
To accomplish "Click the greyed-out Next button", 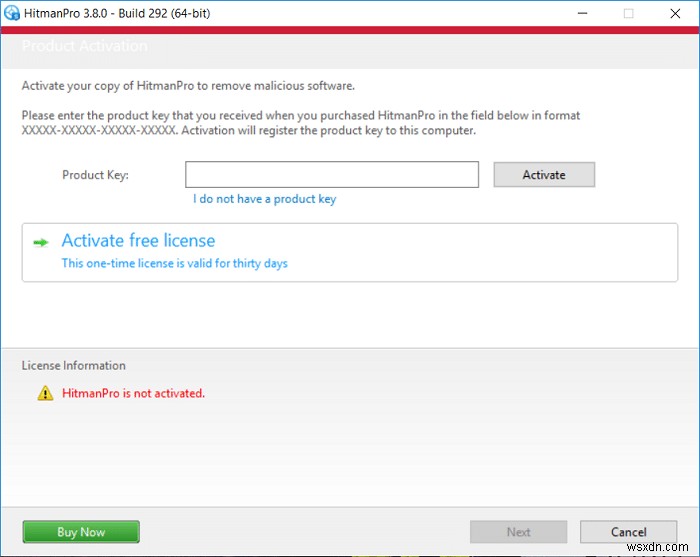I will tap(518, 532).
